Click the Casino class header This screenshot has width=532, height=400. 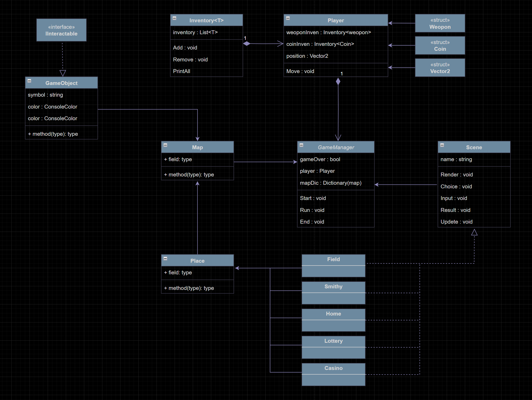coord(333,368)
